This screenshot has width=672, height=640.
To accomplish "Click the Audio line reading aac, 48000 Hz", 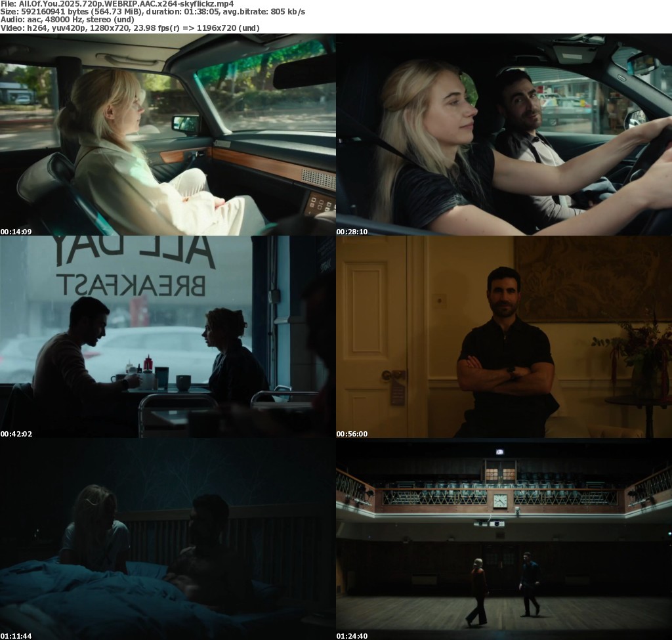I will tap(68, 20).
